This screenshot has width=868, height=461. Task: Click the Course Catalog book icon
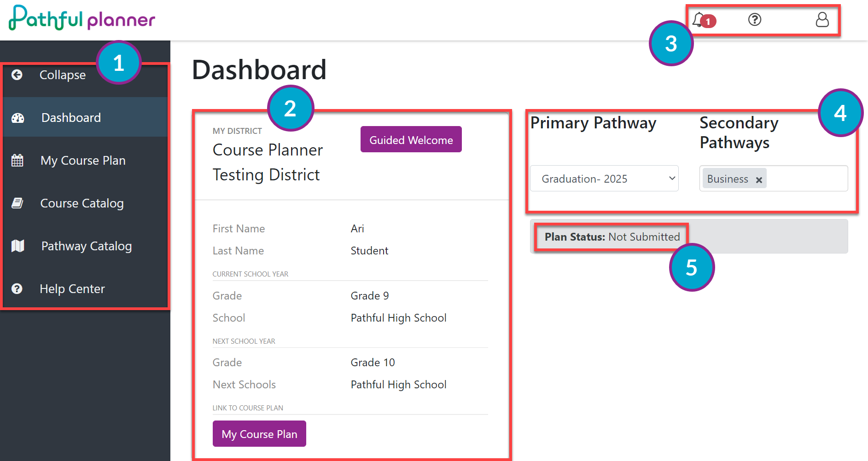[x=17, y=203]
